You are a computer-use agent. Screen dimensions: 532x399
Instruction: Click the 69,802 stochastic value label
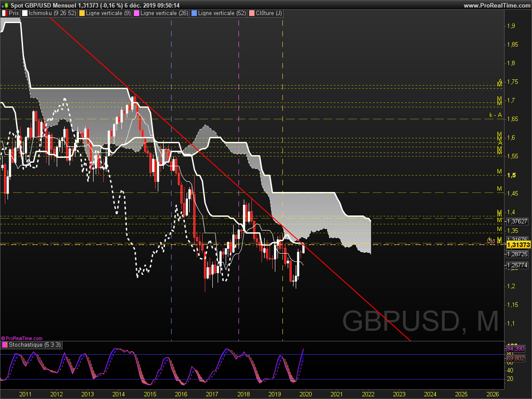[x=516, y=358]
